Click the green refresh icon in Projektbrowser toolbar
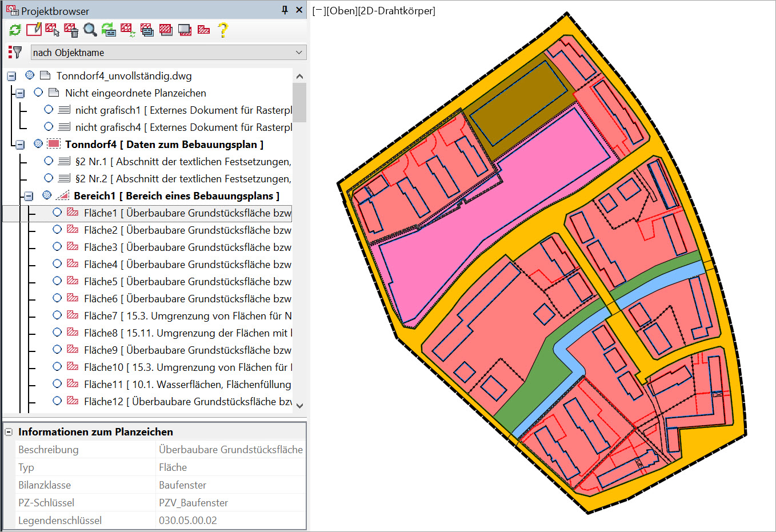 pos(15,30)
